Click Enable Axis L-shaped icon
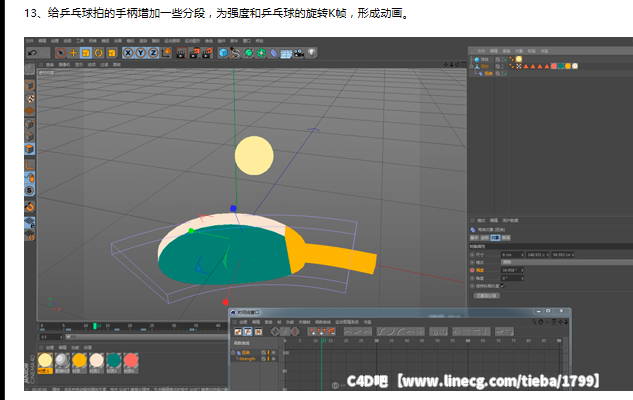The image size is (633, 400). (x=29, y=165)
